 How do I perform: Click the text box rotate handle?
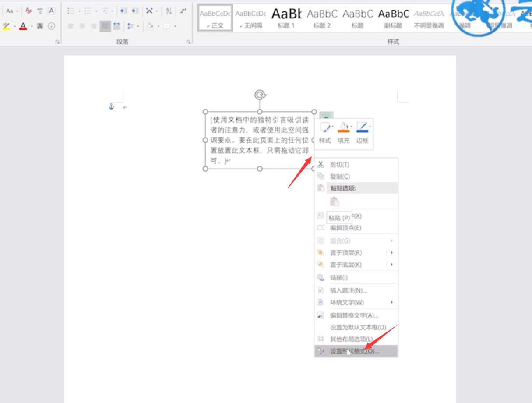[260, 95]
